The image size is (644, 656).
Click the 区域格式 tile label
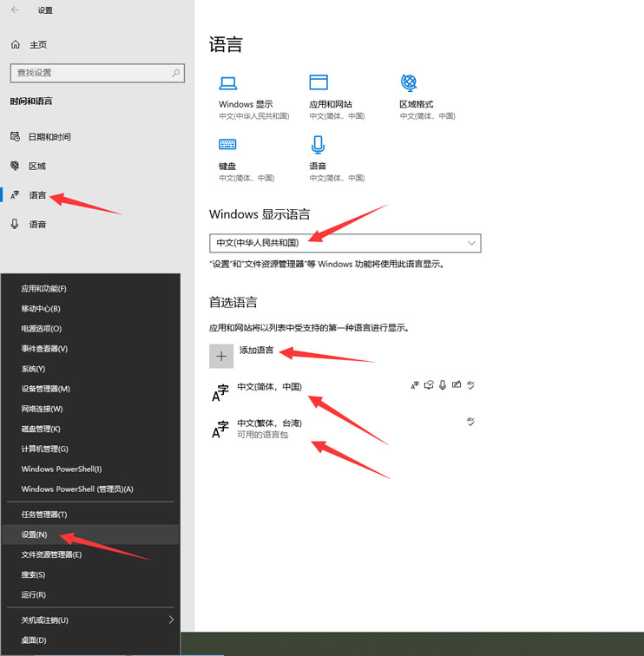[417, 104]
